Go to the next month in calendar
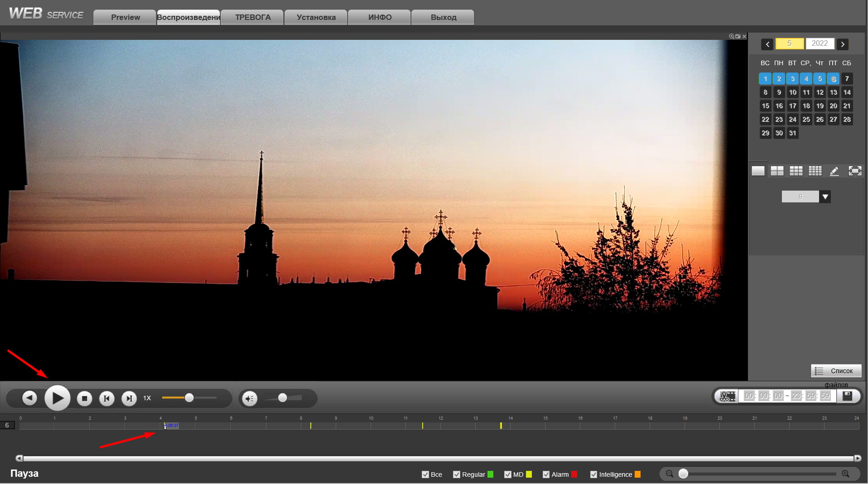Image resolution: width=868 pixels, height=484 pixels. [843, 44]
